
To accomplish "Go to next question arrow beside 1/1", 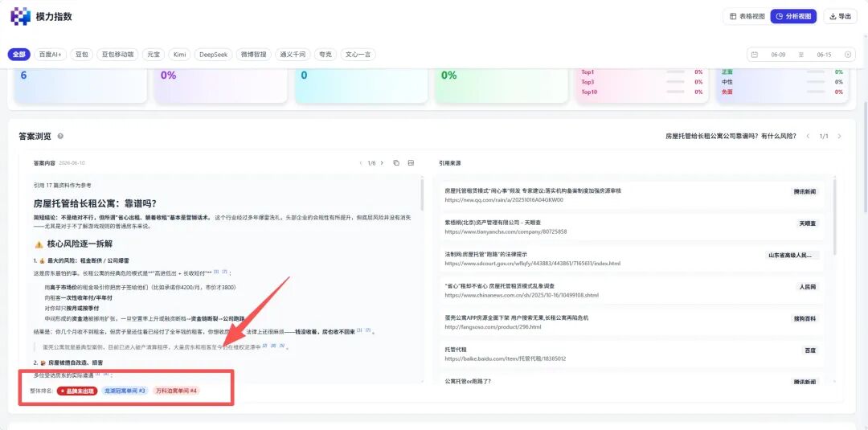I will point(840,136).
